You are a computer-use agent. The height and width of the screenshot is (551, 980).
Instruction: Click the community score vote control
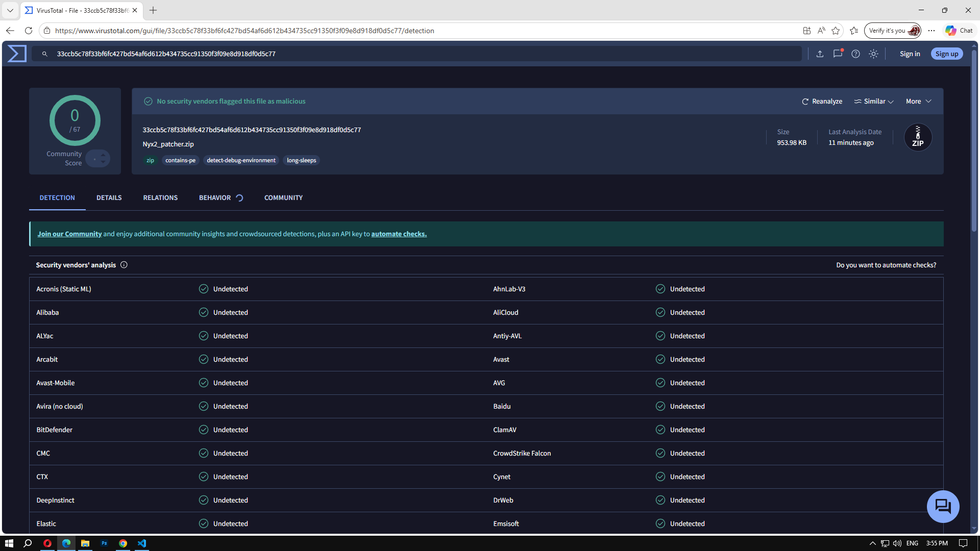point(98,159)
